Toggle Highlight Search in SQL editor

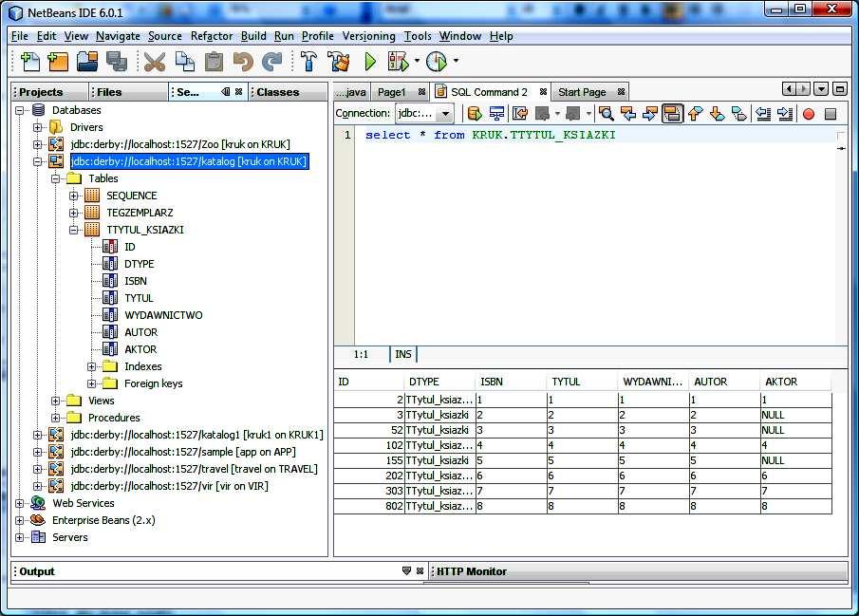(672, 114)
